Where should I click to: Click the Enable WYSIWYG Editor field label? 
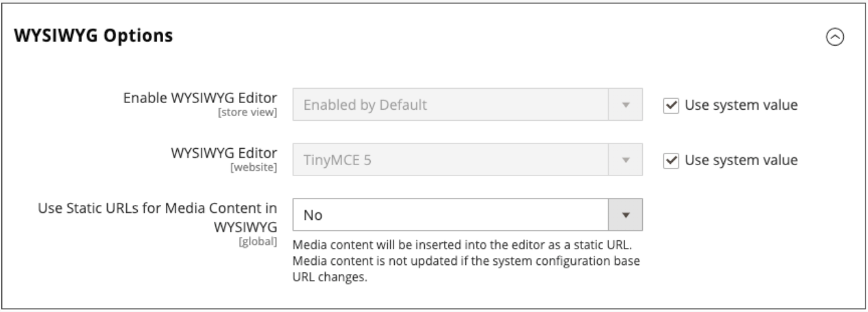200,98
